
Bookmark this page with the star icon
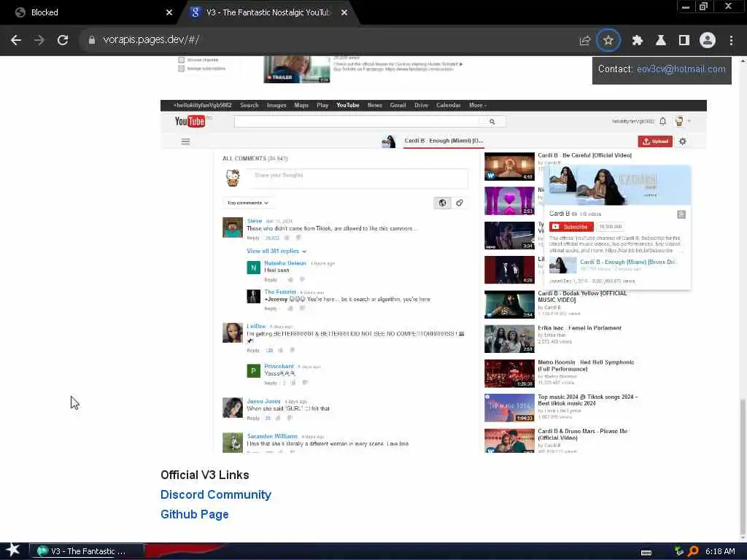tap(608, 41)
